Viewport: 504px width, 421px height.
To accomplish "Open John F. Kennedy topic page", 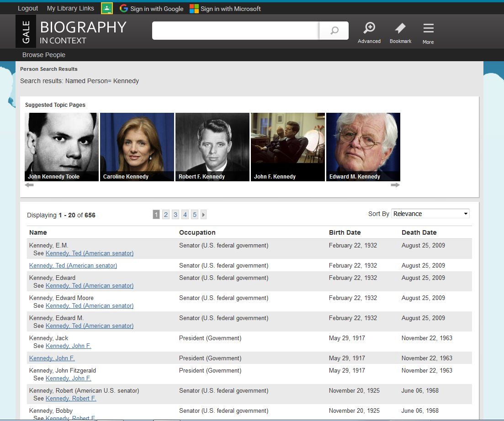I will coord(288,147).
